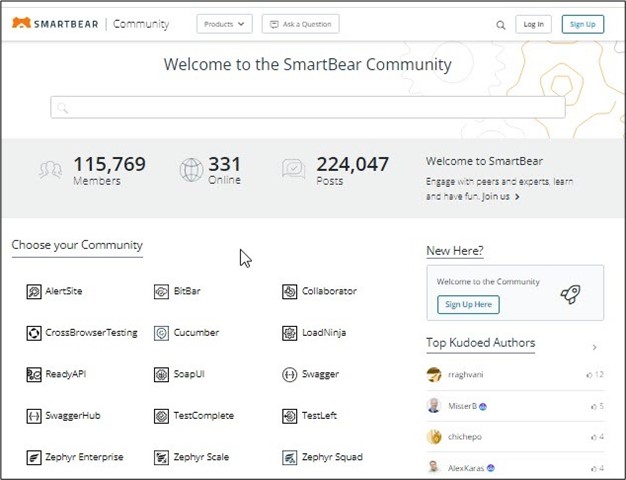Screen dimensions: 626x480
Task: Expand Top Kudoed Authors arrow
Action: [595, 348]
